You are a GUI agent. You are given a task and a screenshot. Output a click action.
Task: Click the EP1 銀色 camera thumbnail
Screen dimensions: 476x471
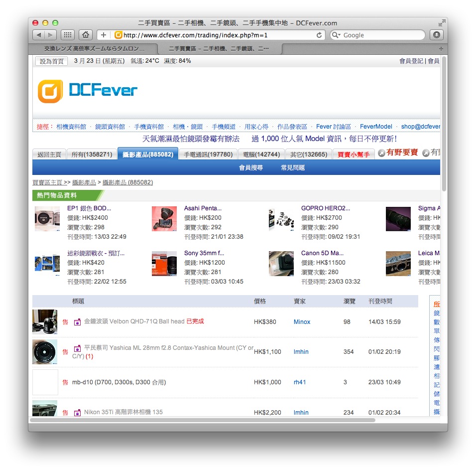(47, 219)
